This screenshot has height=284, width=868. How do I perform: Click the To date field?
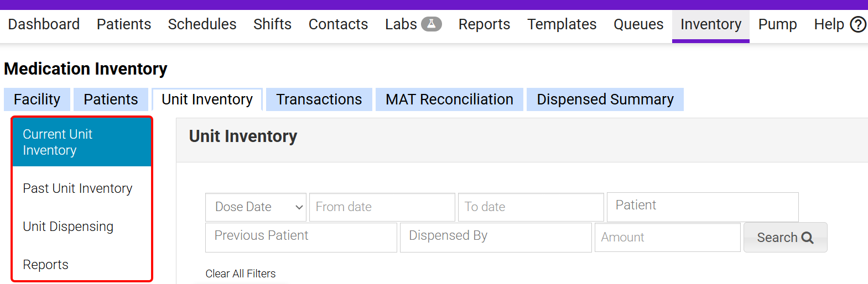[x=531, y=207]
